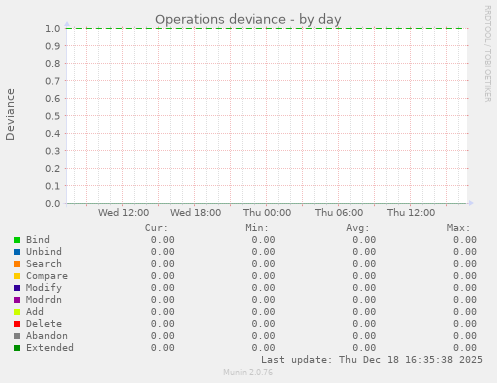Screen dimensions: 497x383
Task: Click the Unbind blue color swatch
Action: pyautogui.click(x=17, y=252)
